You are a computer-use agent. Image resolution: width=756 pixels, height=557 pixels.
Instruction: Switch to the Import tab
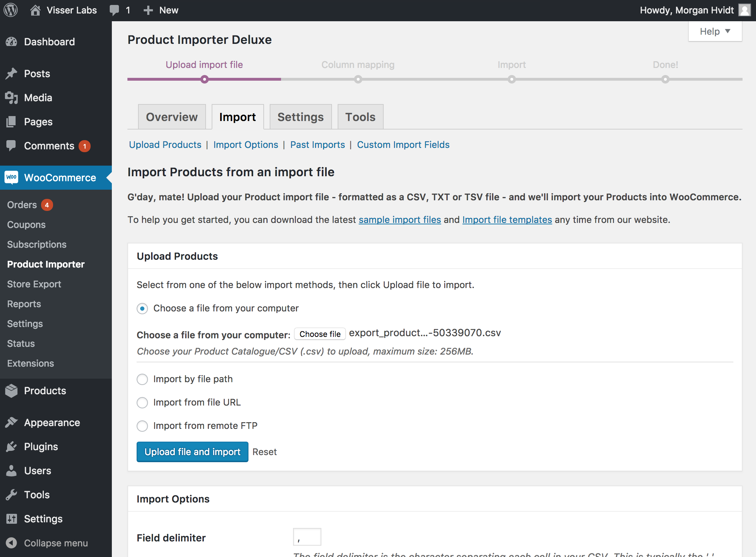tap(237, 117)
